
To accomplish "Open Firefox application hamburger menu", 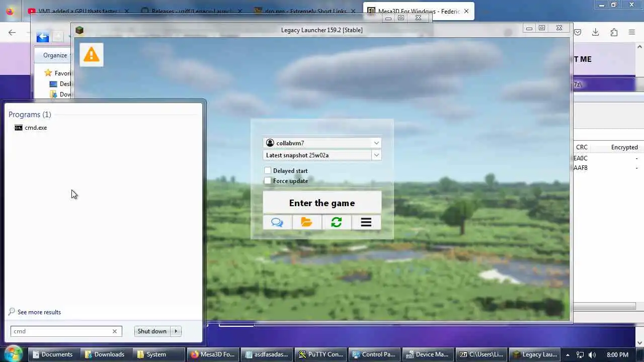I will click(632, 32).
